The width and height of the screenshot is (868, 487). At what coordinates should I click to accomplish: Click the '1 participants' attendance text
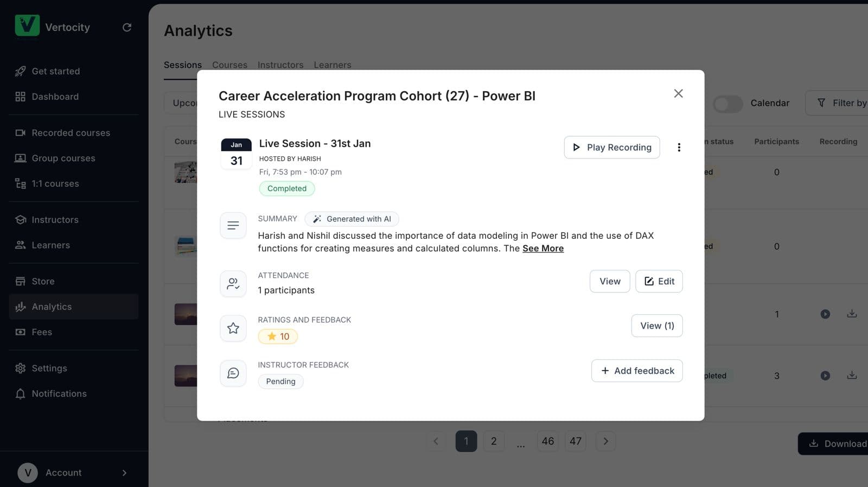(x=286, y=290)
